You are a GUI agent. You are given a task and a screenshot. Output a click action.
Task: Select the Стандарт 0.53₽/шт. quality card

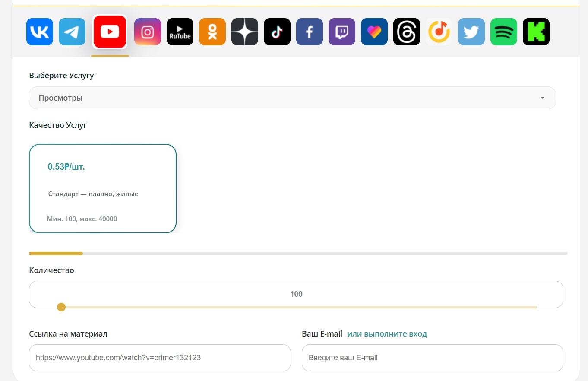coord(103,188)
